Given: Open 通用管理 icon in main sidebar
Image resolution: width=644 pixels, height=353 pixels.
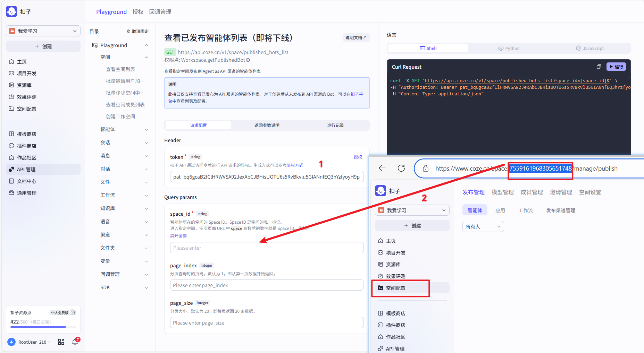Looking at the screenshot, I should tap(11, 193).
